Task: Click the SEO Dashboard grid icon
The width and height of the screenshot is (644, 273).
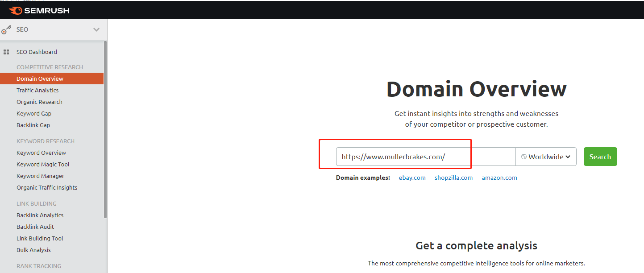Action: pyautogui.click(x=6, y=52)
